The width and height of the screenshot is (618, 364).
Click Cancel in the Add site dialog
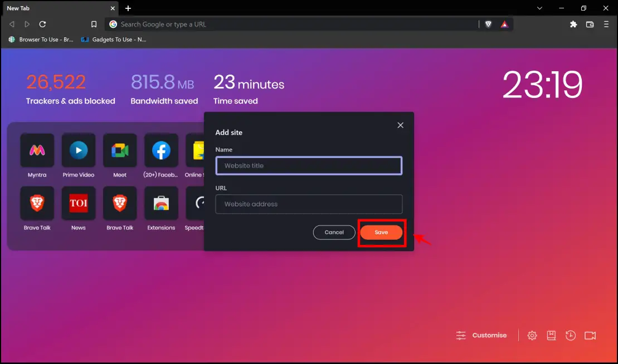334,232
